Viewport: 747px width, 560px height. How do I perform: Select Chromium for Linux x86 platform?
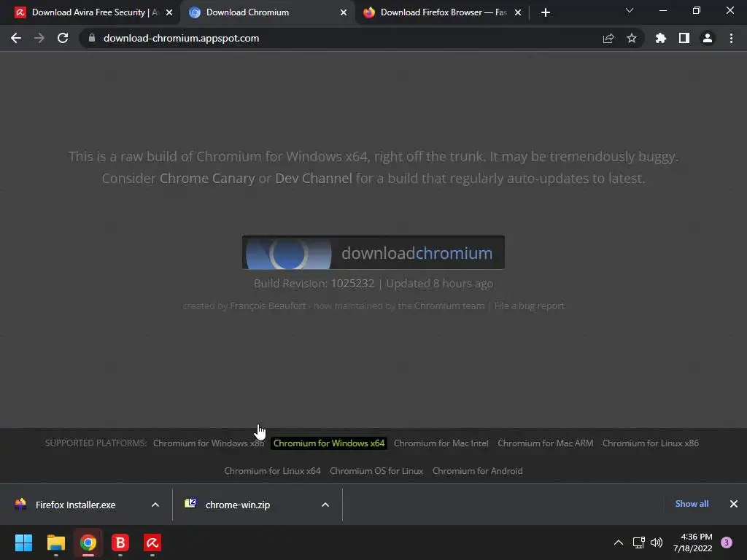pos(651,443)
